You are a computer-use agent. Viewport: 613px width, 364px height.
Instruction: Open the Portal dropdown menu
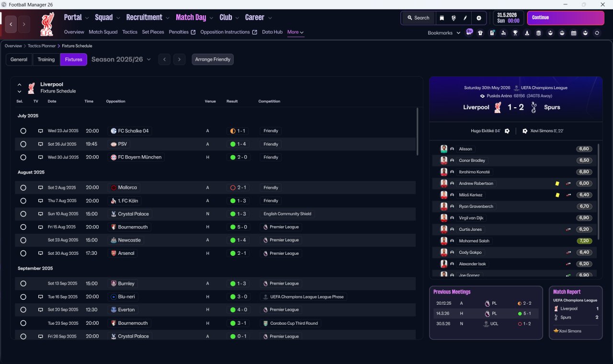pyautogui.click(x=76, y=17)
